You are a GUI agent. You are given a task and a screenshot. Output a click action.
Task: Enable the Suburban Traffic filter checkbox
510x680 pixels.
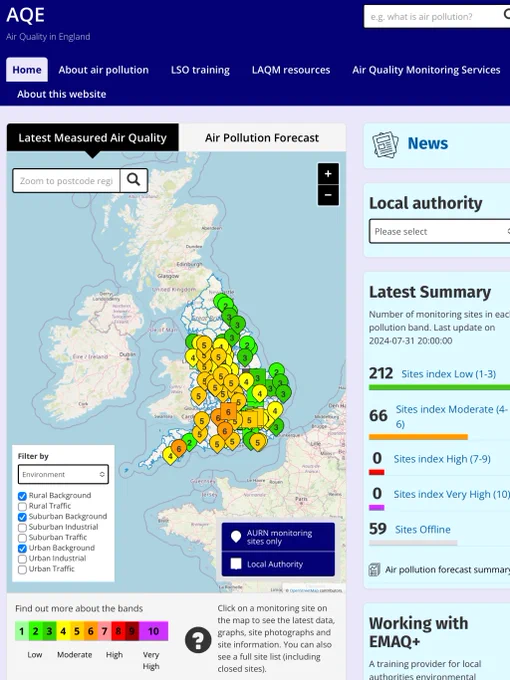coord(23,538)
